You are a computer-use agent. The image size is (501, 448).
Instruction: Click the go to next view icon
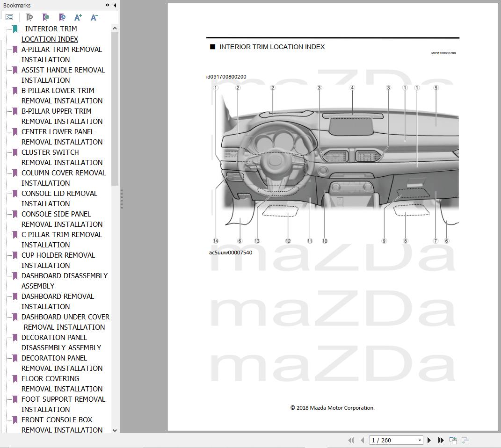[x=465, y=440]
